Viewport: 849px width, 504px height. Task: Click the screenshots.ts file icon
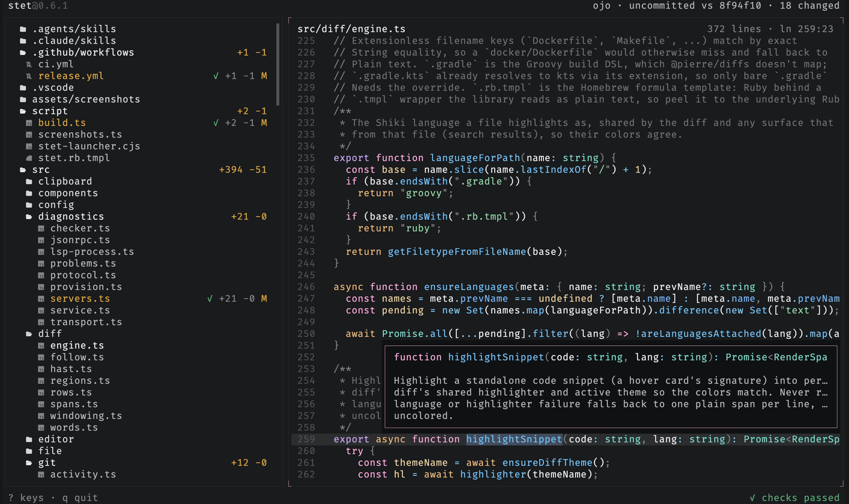(29, 135)
